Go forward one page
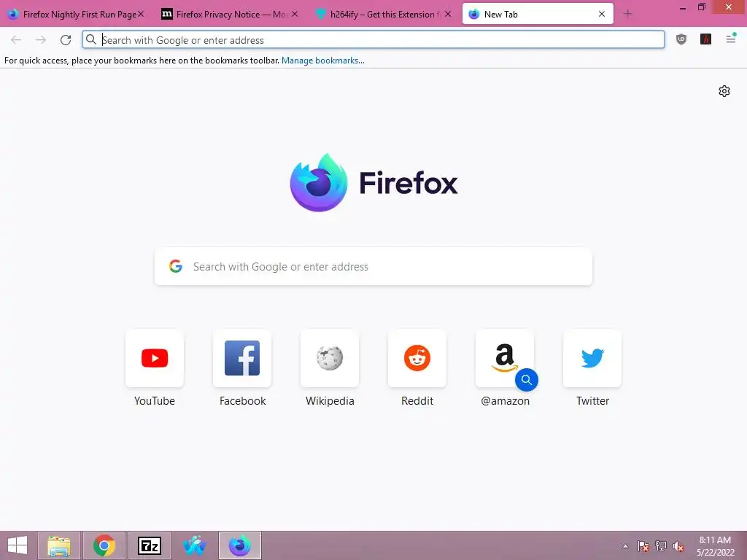 click(x=41, y=40)
